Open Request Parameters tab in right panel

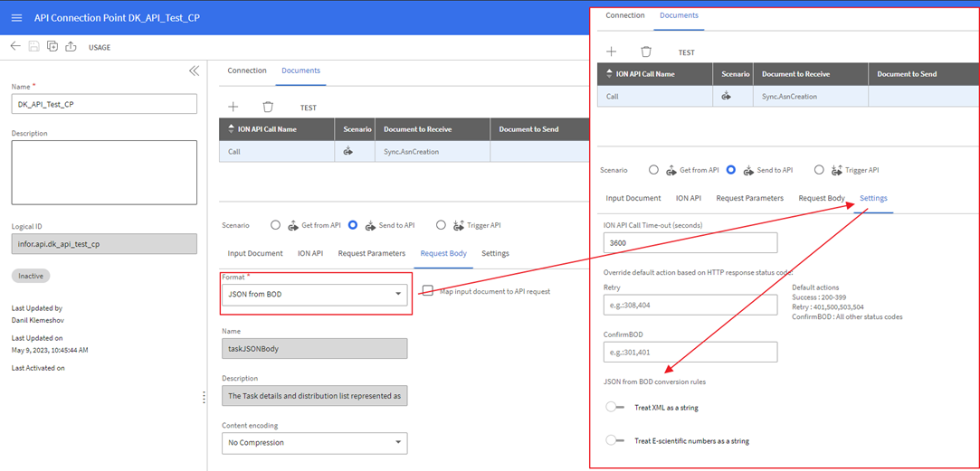coord(750,198)
